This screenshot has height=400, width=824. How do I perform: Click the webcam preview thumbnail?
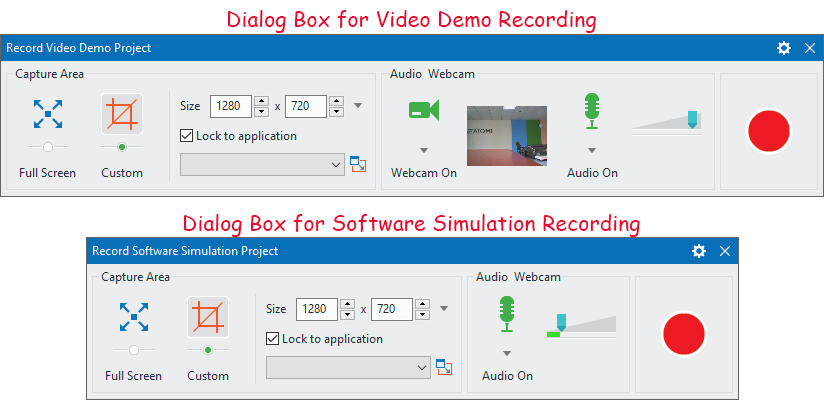tap(507, 136)
